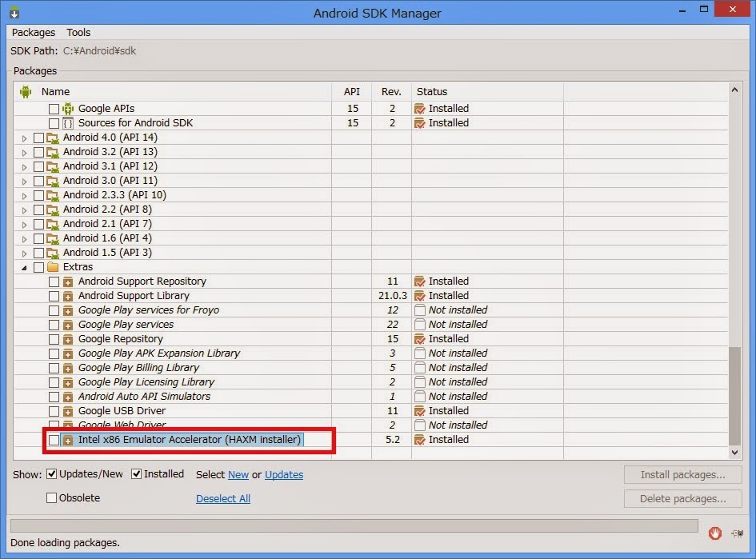Image resolution: width=756 pixels, height=559 pixels.
Task: Check the Intel x86 Emulator Accelerator checkbox
Action: 54,440
